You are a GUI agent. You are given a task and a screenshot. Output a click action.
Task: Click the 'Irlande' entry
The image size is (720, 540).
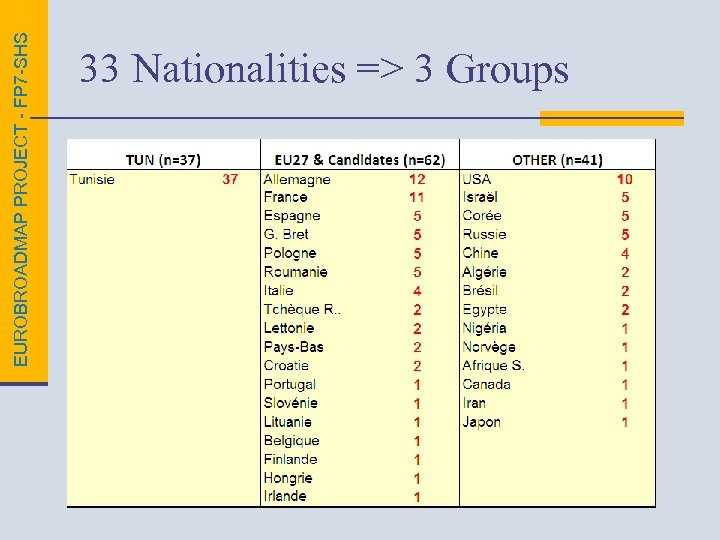pyautogui.click(x=285, y=496)
